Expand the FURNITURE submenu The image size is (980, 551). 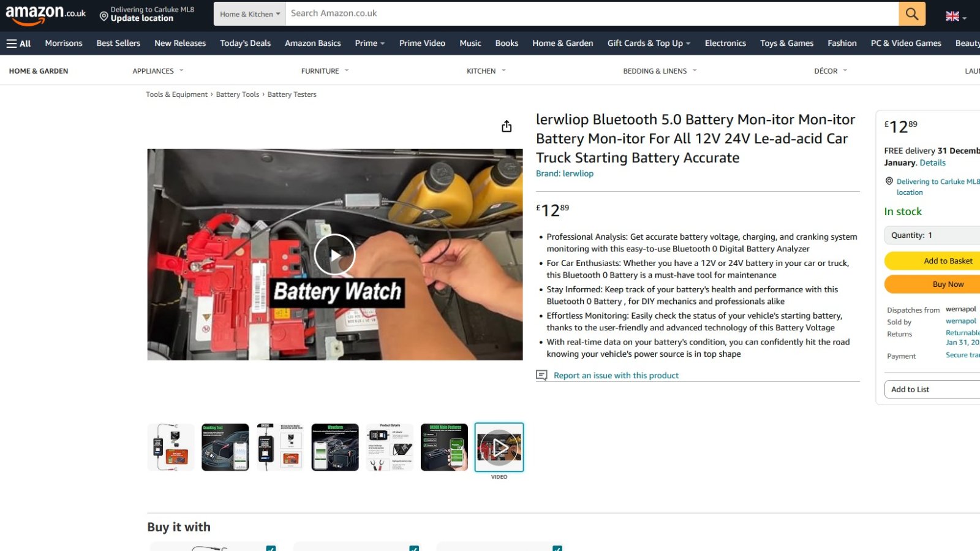click(325, 71)
